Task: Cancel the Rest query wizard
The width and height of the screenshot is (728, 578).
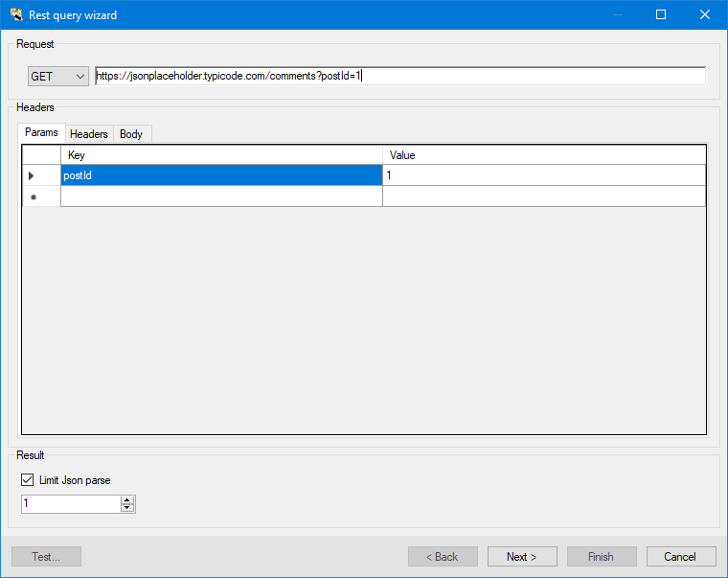Action: point(680,557)
